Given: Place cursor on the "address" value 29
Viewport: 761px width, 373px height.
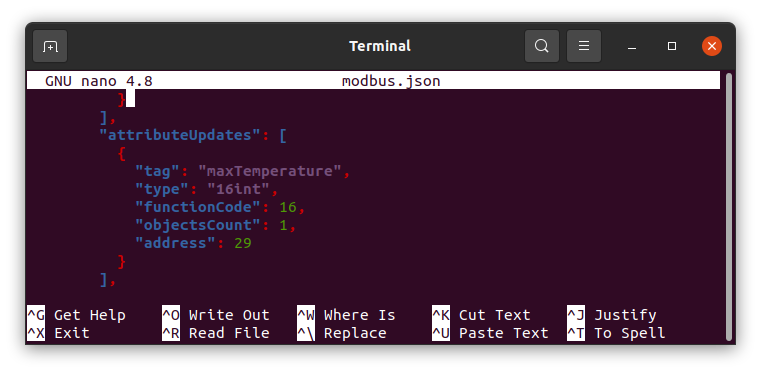Looking at the screenshot, I should [x=243, y=243].
